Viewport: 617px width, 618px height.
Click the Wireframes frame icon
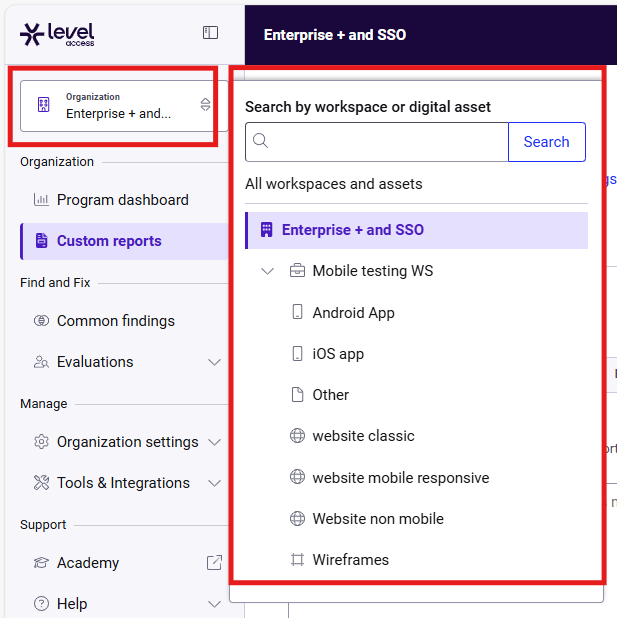tap(297, 560)
